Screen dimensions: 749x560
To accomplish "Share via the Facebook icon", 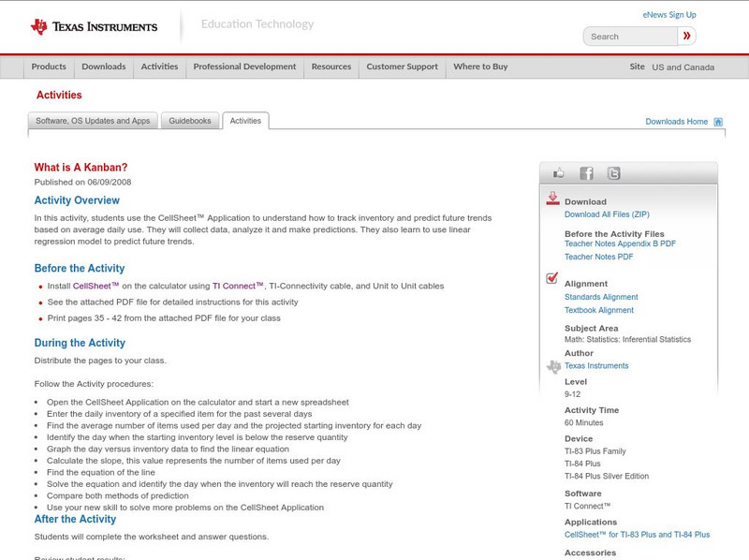I will pyautogui.click(x=586, y=173).
